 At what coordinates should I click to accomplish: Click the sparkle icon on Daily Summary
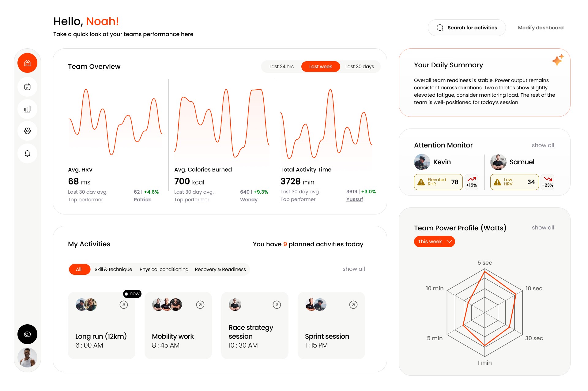[x=558, y=60]
